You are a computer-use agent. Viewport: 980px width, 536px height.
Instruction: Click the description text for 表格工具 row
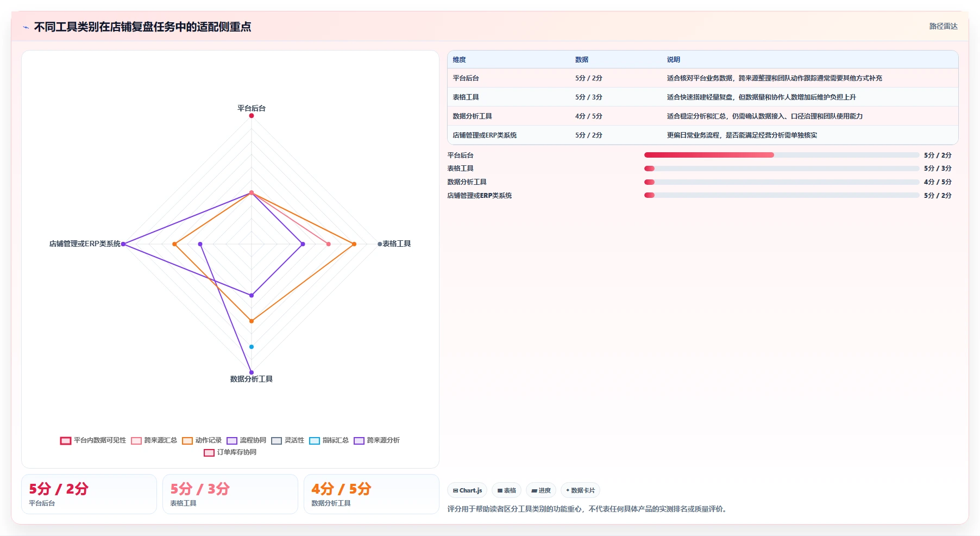pos(762,97)
